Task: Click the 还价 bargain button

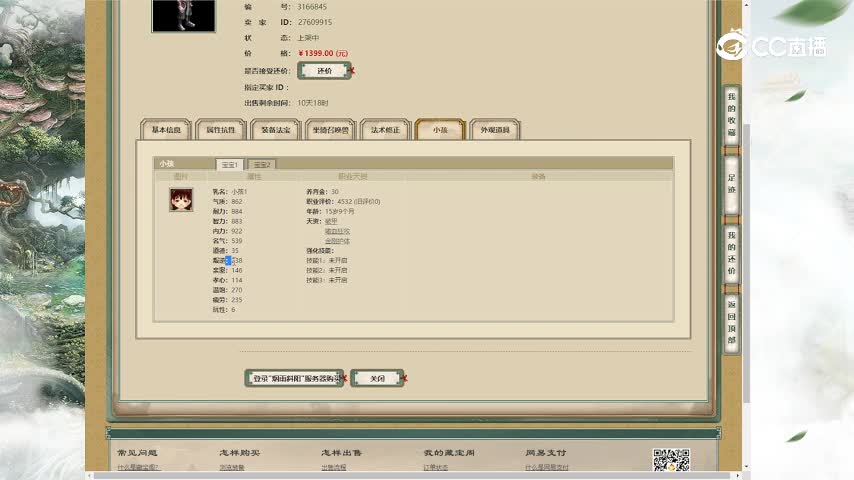Action: [324, 71]
